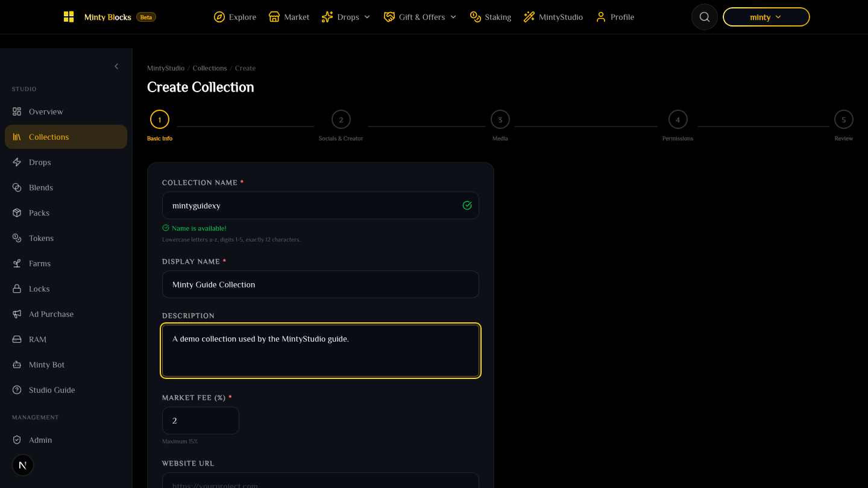868x488 pixels.
Task: Click the Market Fee input field
Action: [201, 421]
